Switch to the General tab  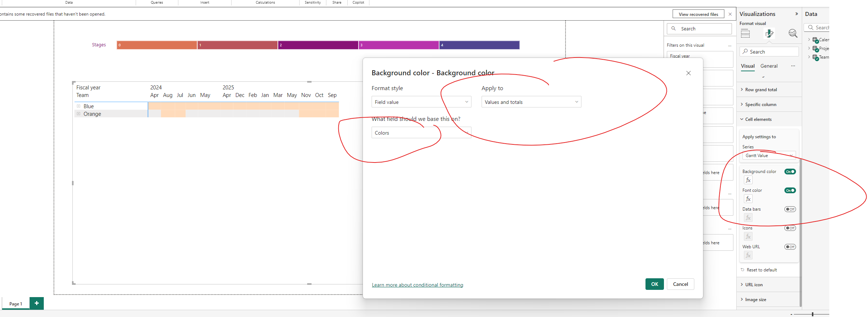point(769,66)
